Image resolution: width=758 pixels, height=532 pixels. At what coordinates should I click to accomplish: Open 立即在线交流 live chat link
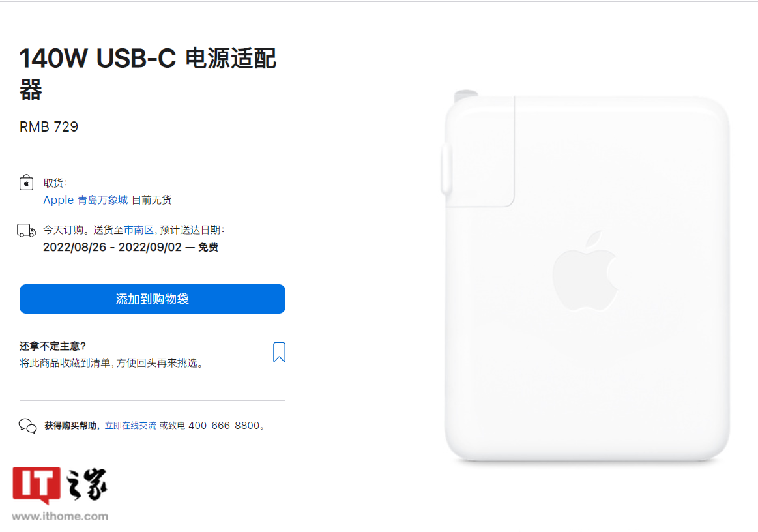(130, 426)
